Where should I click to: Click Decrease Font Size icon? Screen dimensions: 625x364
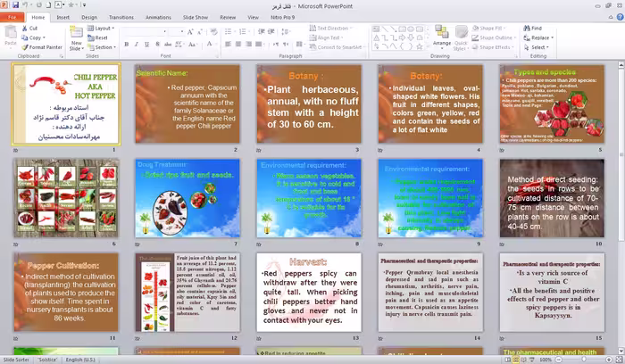[x=200, y=32]
